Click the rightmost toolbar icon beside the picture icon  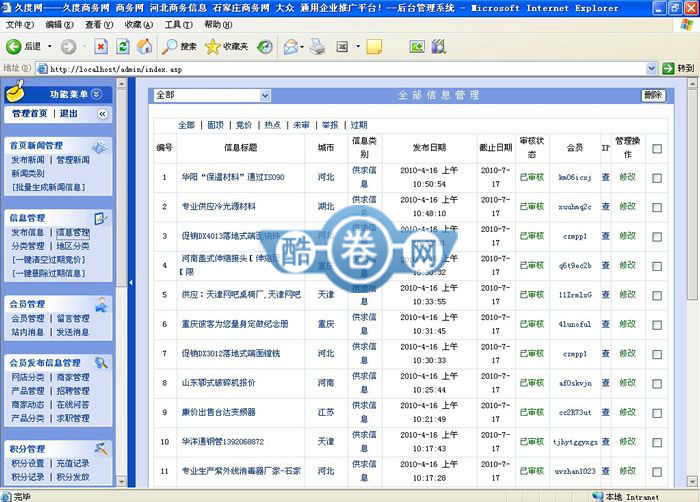click(438, 46)
